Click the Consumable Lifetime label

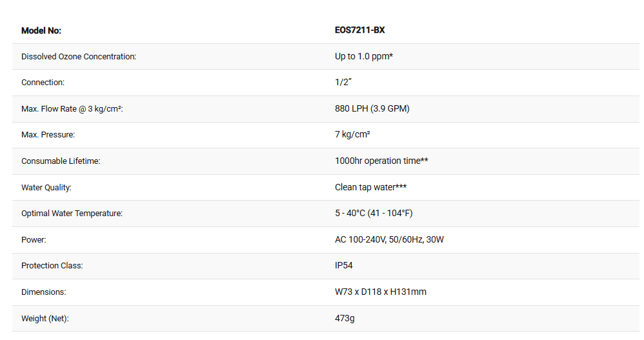pyautogui.click(x=61, y=161)
